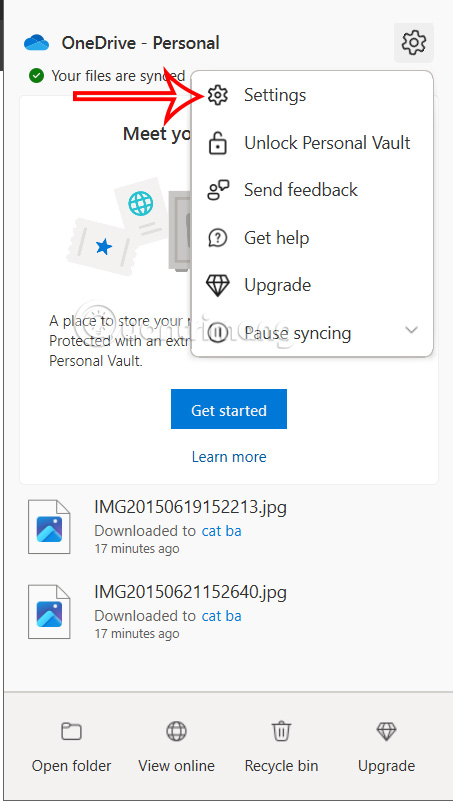This screenshot has height=802, width=453.
Task: Click the globe icon above View online
Action: [x=176, y=731]
